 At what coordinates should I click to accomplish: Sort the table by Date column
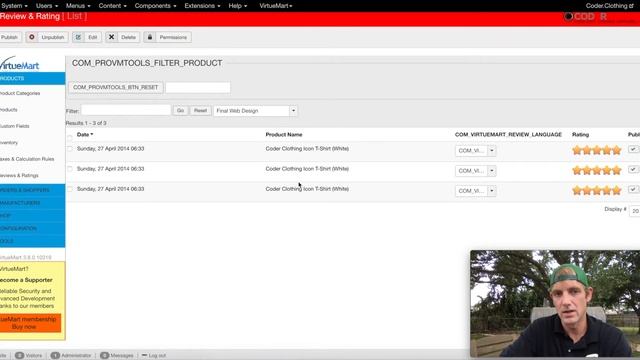(x=84, y=134)
